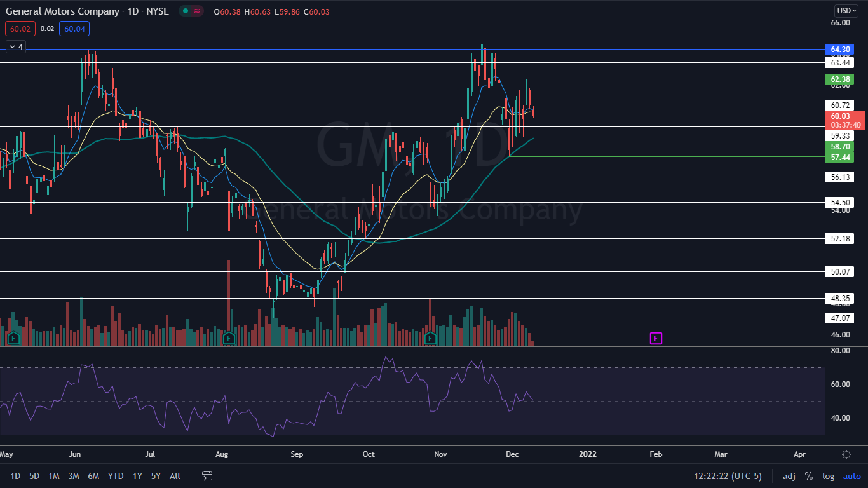
Task: Open the May earnings E marker
Action: [x=13, y=338]
